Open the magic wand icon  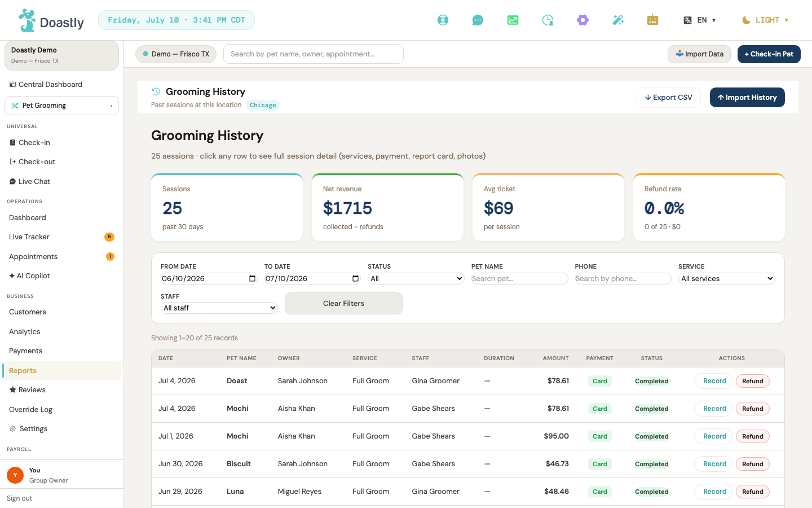[618, 20]
